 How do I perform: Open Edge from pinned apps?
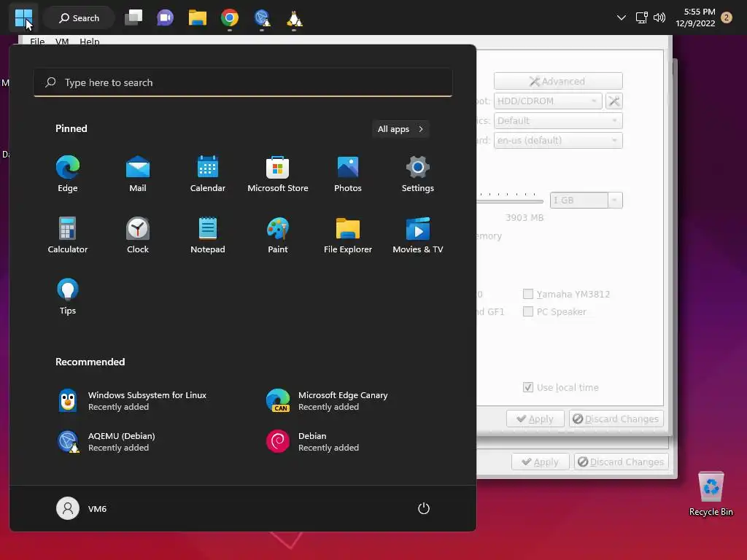68,174
